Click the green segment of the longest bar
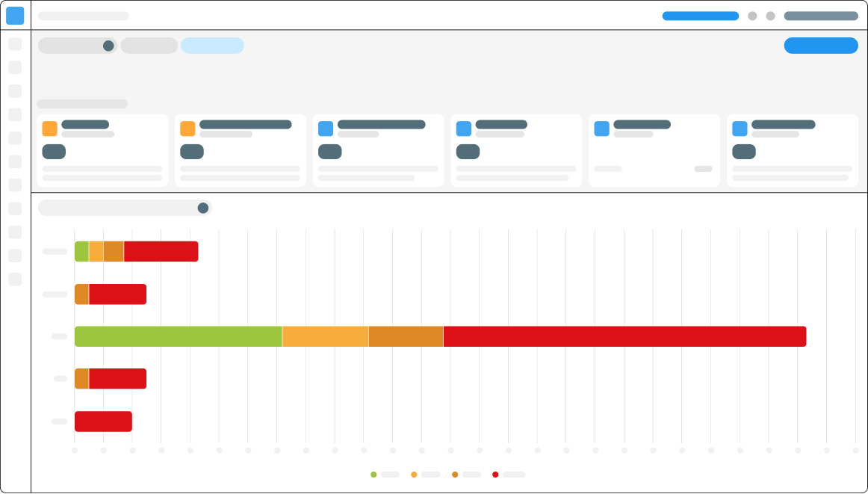This screenshot has width=868, height=494. 178,336
